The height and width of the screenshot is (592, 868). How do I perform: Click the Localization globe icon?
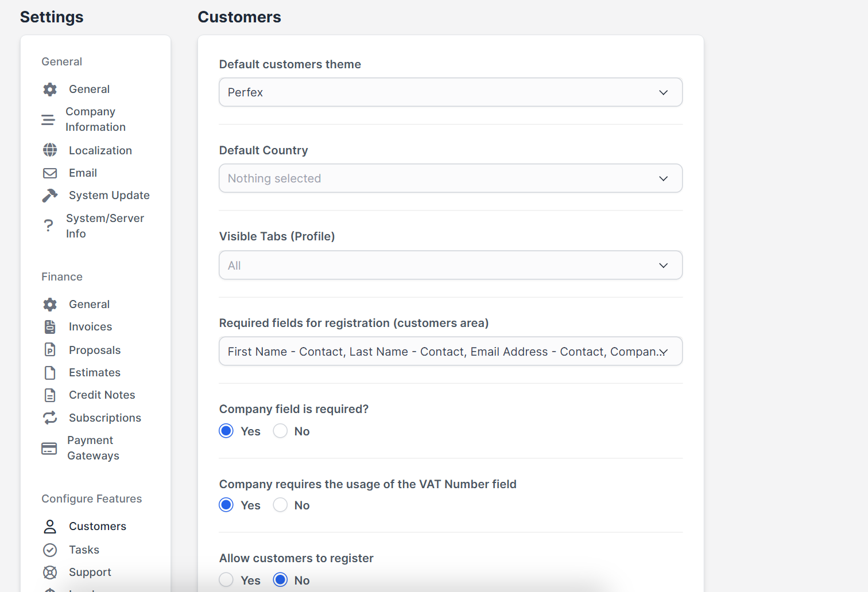click(50, 150)
